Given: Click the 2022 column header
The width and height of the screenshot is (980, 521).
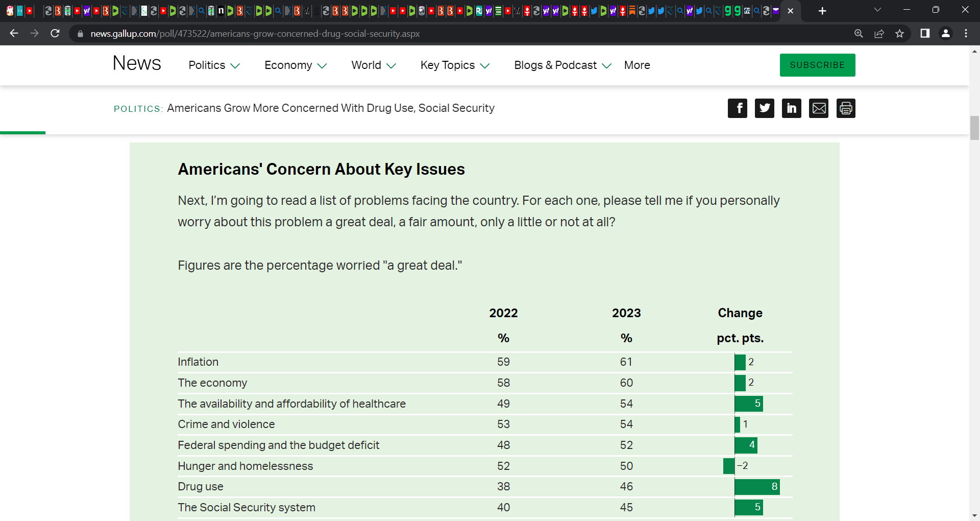Looking at the screenshot, I should click(x=503, y=313).
